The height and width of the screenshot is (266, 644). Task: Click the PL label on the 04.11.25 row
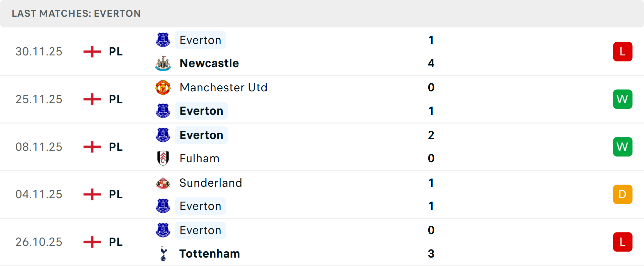tap(115, 194)
